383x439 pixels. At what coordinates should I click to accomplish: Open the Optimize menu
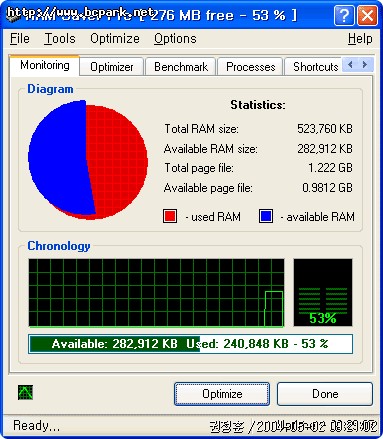[x=115, y=39]
